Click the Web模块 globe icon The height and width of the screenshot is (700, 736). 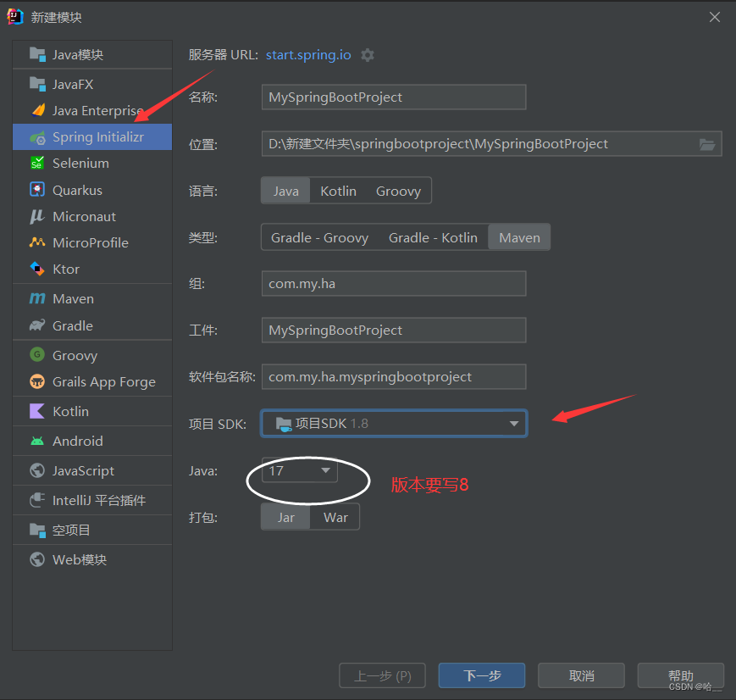click(x=37, y=559)
